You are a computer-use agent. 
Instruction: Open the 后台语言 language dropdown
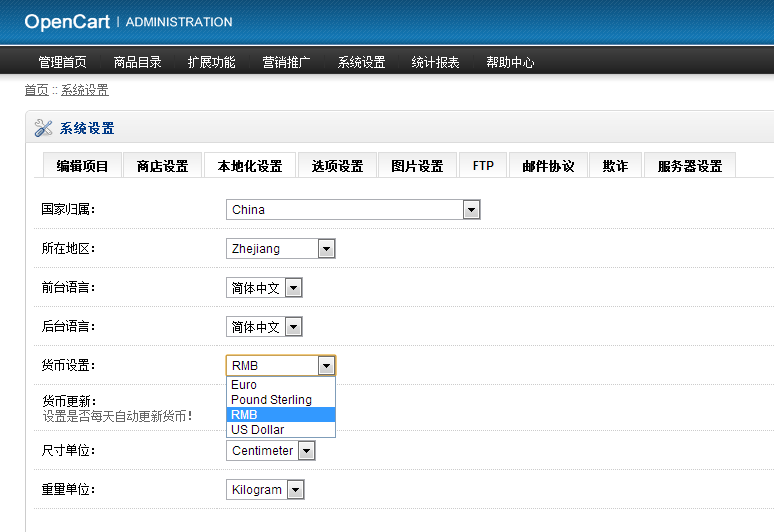coord(264,327)
